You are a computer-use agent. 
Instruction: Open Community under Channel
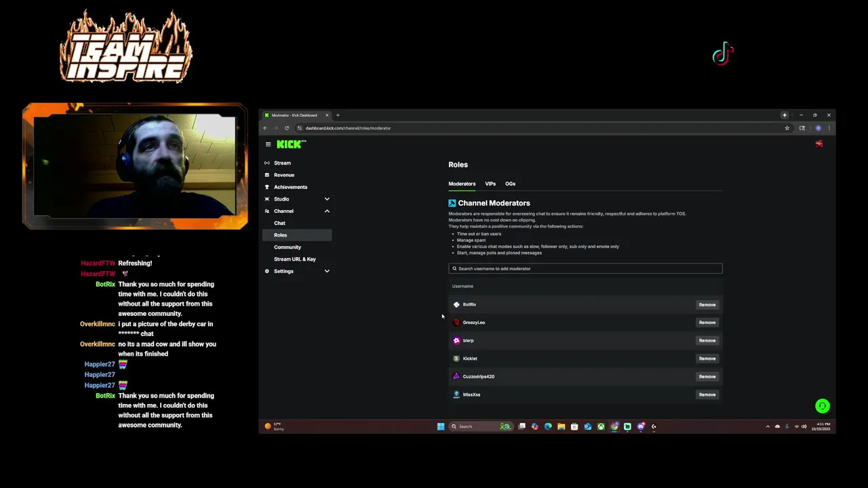coord(297,247)
